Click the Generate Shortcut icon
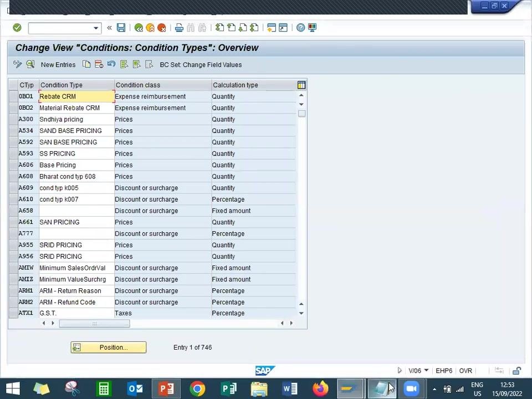 point(283,28)
